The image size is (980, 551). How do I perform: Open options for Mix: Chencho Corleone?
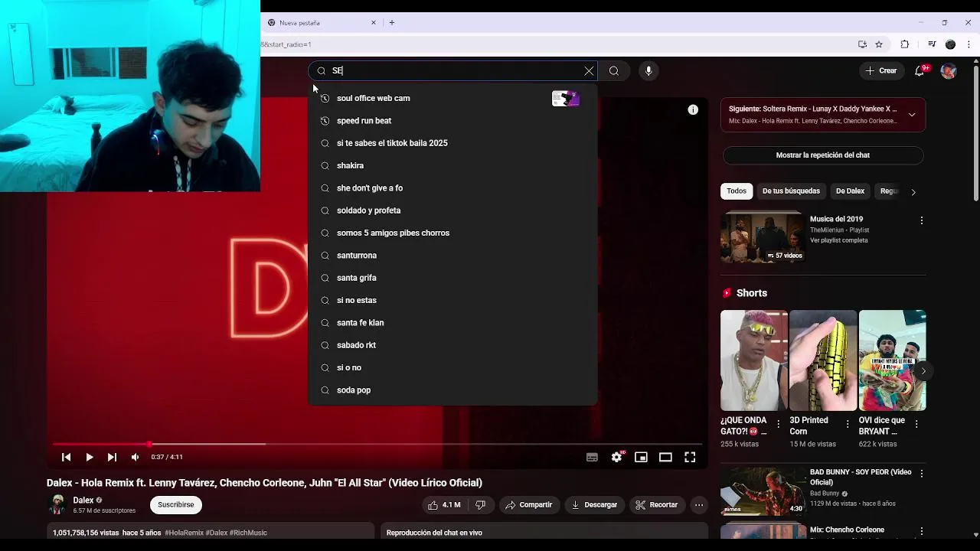coord(921,531)
